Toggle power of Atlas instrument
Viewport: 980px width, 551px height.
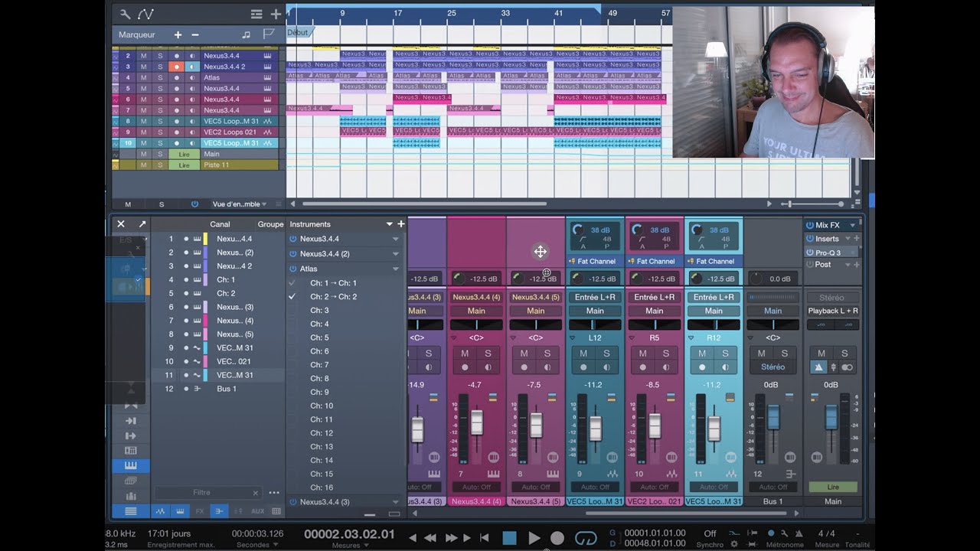point(292,269)
